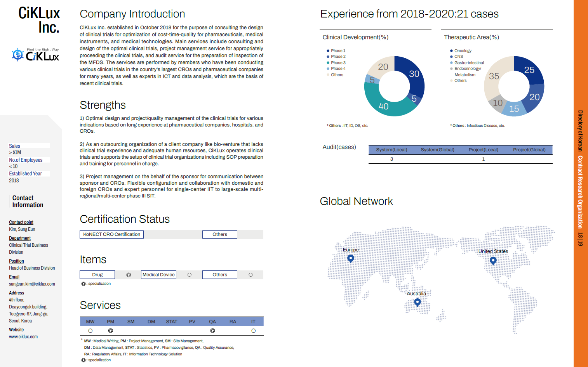Click the No.of Employees label
The image size is (588, 367).
26,160
